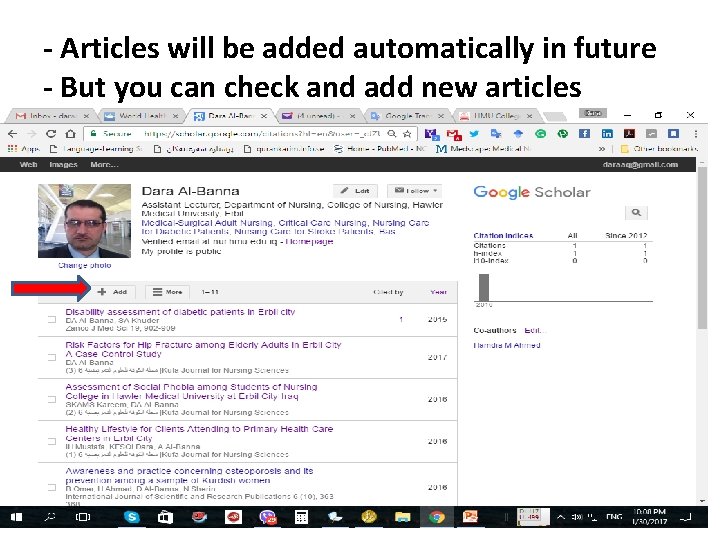The height and width of the screenshot is (540, 720).
Task: Open Skype from the taskbar
Action: [x=132, y=517]
